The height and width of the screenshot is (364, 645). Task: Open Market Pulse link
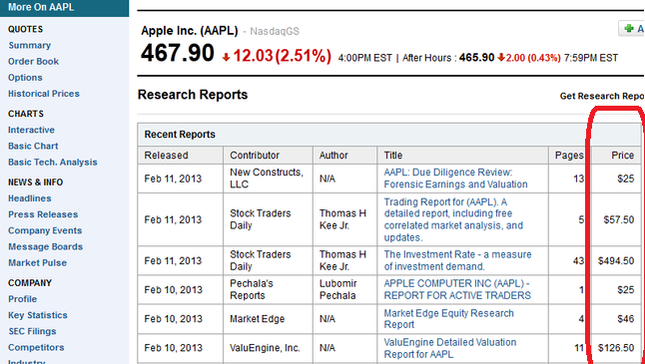(x=37, y=262)
